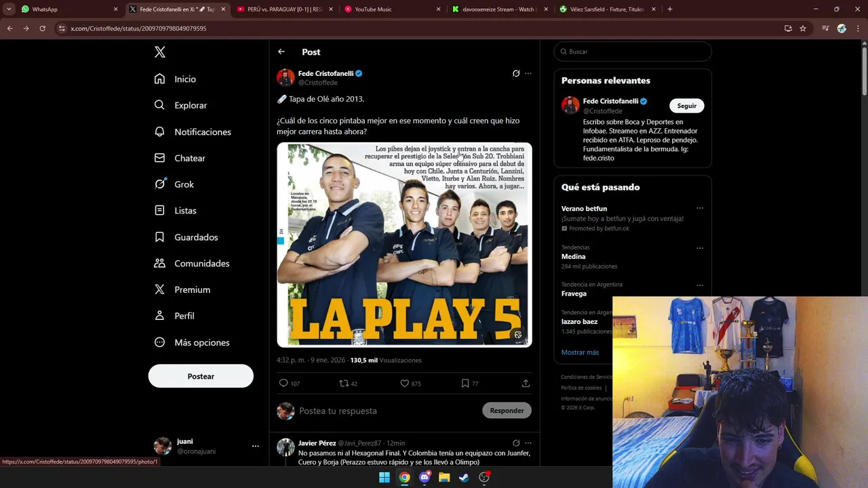Open a new browser tab
Screen dimensions: 868x488
[x=670, y=9]
